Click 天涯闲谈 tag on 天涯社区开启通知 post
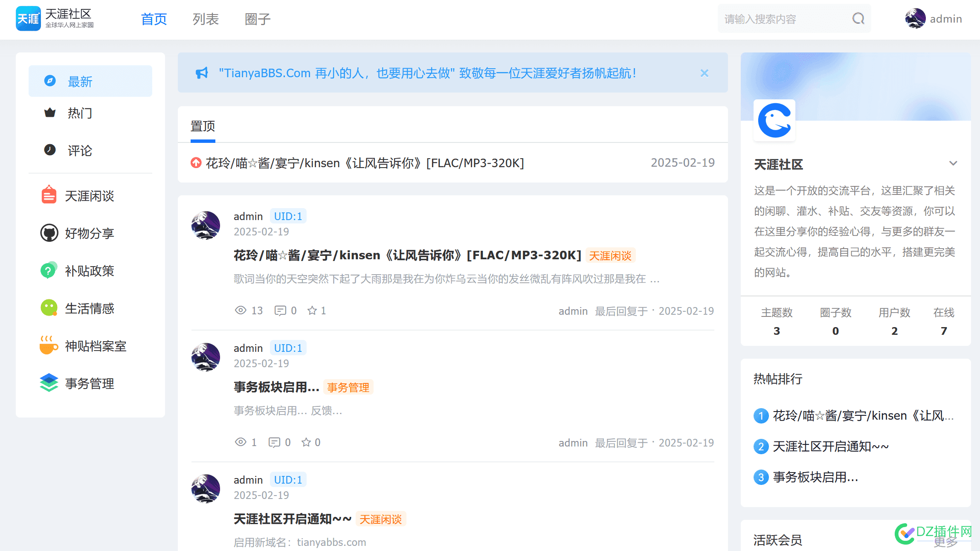Image resolution: width=980 pixels, height=551 pixels. (x=380, y=519)
